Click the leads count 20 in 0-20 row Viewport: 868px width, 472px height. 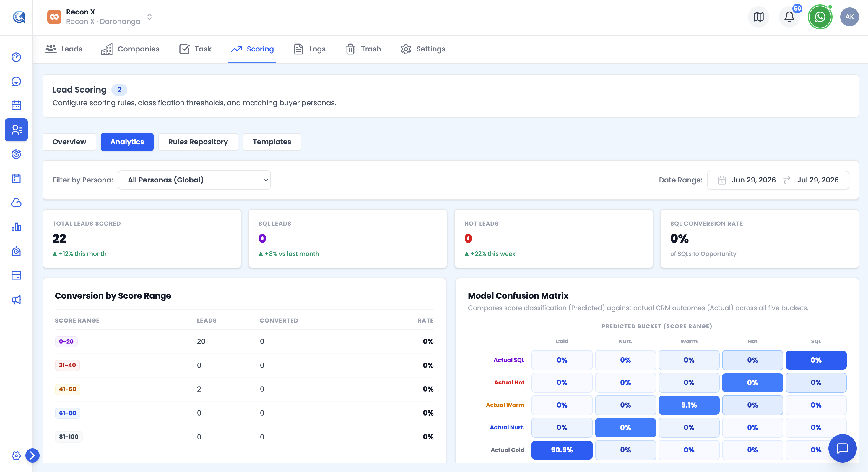pos(201,341)
